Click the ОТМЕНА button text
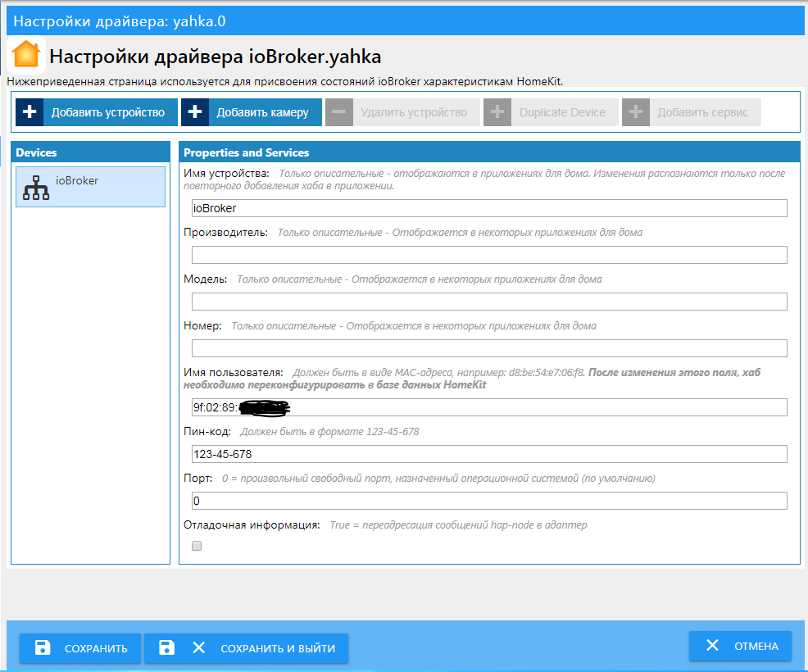Screen dimensions: 808x672 pos(756,647)
